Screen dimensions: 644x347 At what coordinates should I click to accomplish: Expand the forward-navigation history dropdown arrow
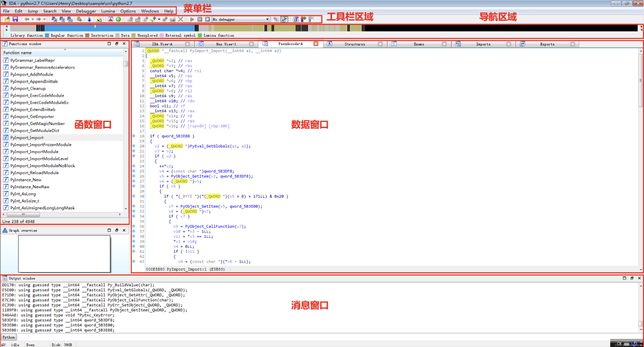(44, 19)
